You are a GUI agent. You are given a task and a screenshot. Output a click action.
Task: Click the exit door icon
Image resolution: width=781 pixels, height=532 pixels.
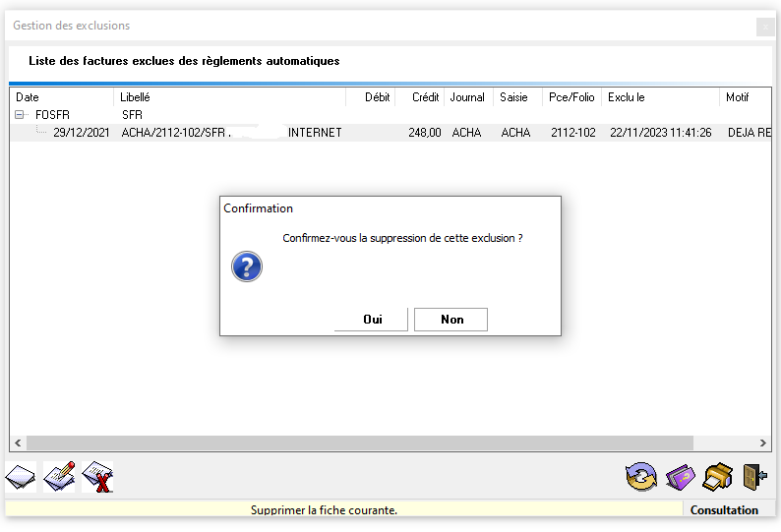coord(754,478)
